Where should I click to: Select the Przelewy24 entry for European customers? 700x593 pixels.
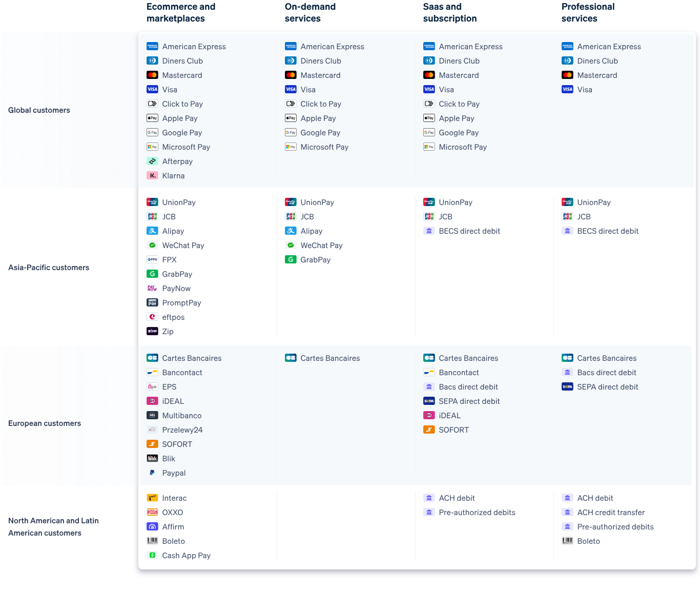pyautogui.click(x=182, y=430)
